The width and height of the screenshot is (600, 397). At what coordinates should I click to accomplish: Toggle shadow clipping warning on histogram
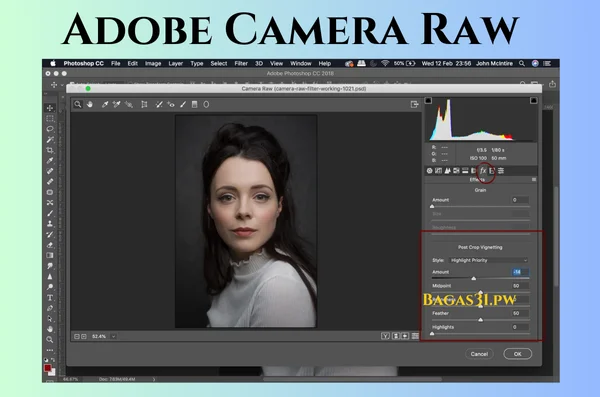pos(428,101)
